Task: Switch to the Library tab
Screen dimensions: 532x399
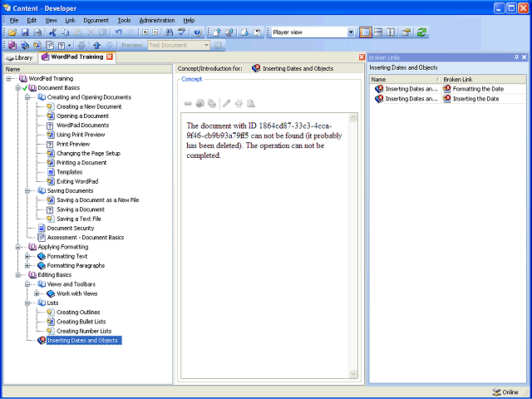Action: pyautogui.click(x=20, y=58)
